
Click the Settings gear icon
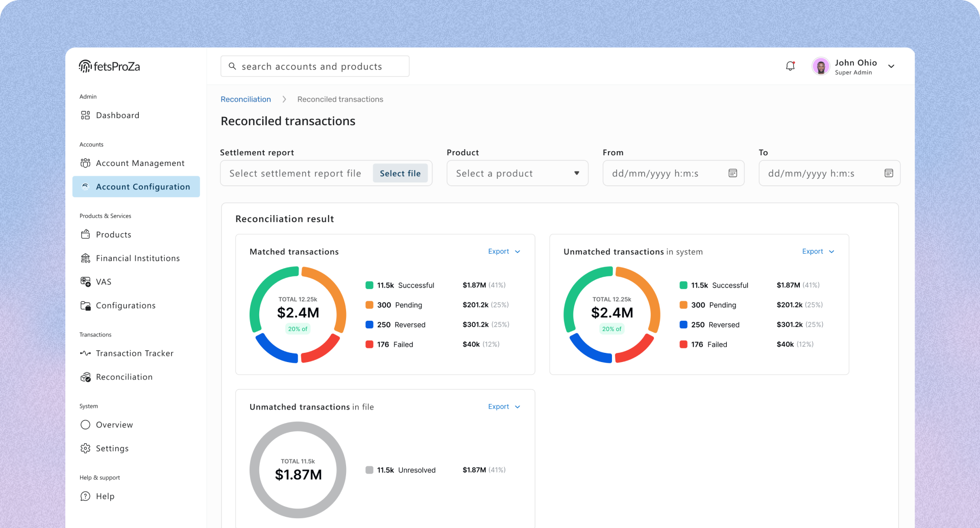(85, 448)
